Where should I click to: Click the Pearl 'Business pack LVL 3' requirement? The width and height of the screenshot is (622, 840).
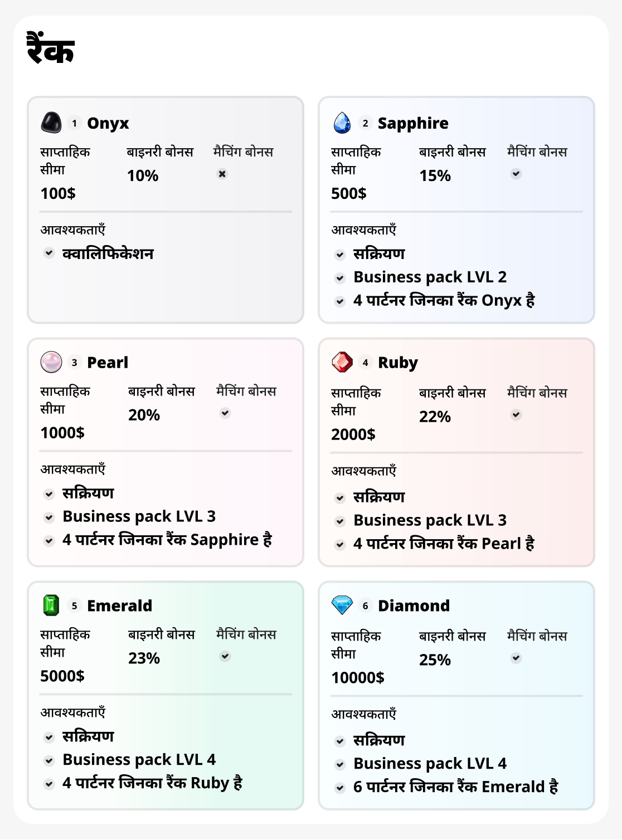(139, 516)
